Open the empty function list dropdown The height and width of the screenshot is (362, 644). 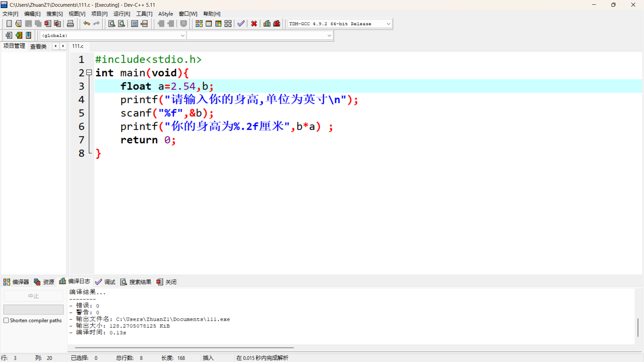click(329, 36)
